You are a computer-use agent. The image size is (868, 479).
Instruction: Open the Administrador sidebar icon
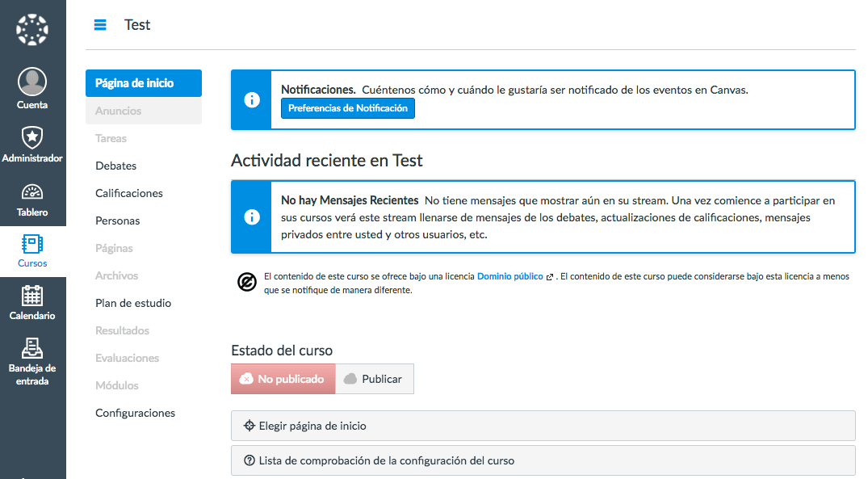click(32, 137)
